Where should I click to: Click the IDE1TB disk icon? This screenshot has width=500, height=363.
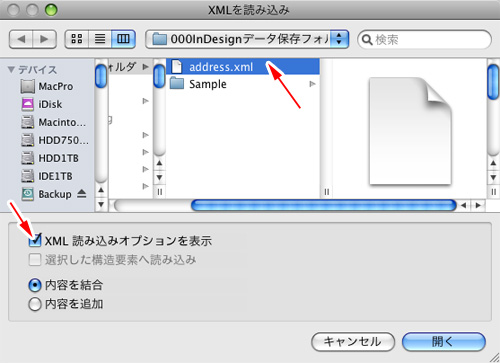27,176
